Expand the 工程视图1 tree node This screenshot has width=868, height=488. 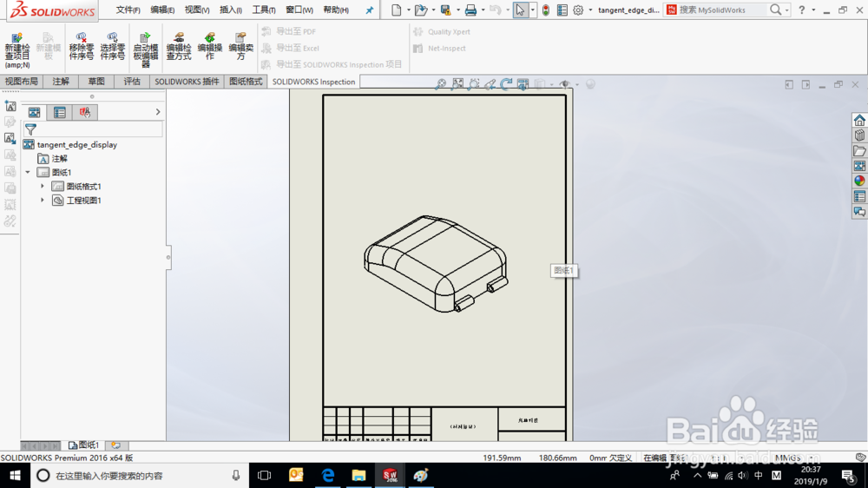tap(42, 200)
